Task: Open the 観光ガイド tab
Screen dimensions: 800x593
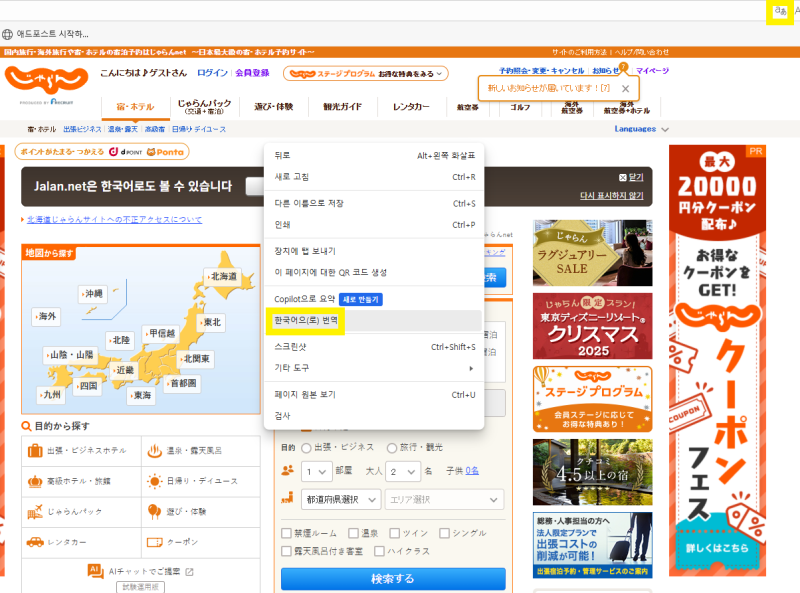Action: 342,107
